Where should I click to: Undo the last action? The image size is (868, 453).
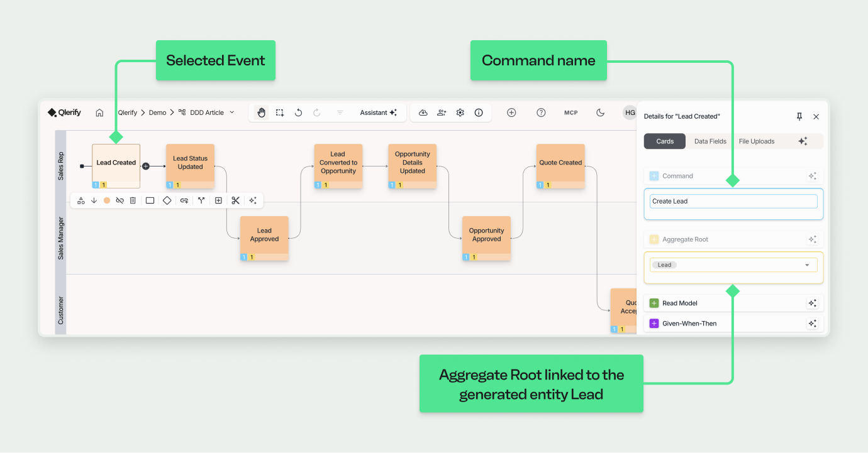point(299,112)
